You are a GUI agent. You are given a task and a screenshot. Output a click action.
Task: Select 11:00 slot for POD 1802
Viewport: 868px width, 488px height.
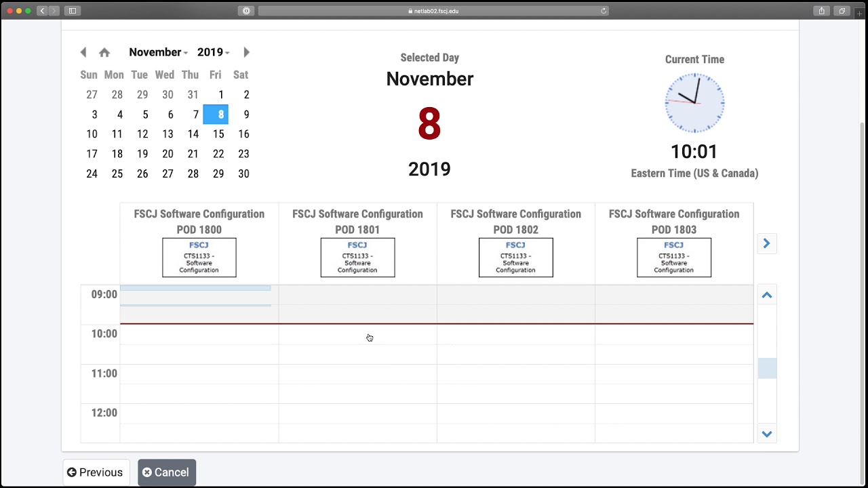(516, 374)
